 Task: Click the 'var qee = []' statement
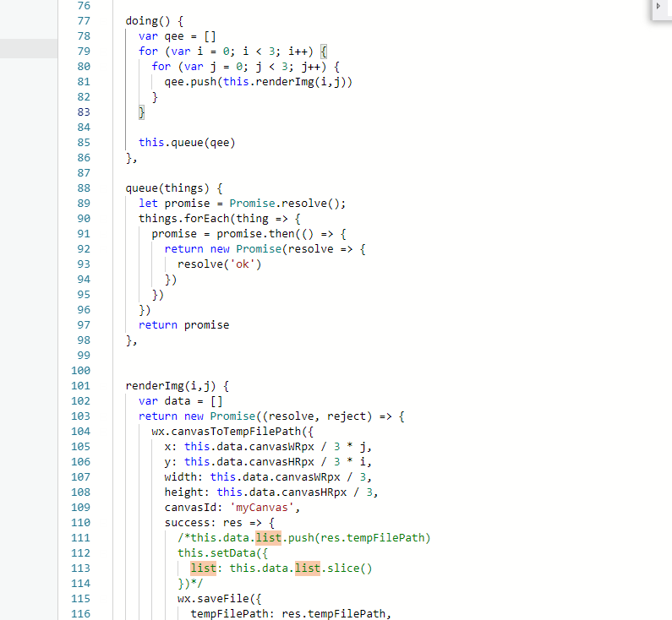coord(178,36)
